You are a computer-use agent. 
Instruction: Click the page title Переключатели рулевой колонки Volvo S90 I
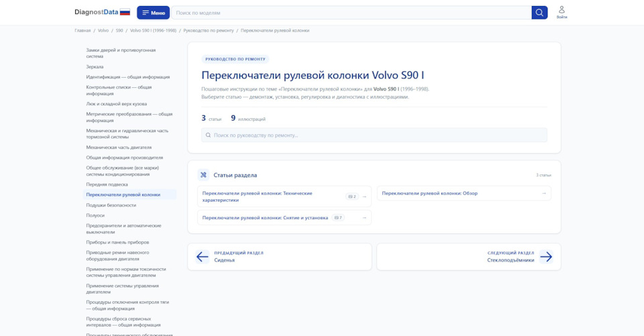pyautogui.click(x=313, y=75)
